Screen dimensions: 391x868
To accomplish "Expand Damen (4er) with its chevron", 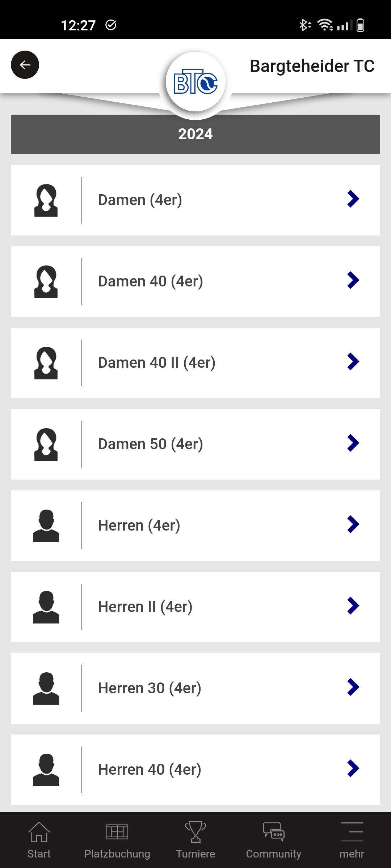I will coord(353,199).
